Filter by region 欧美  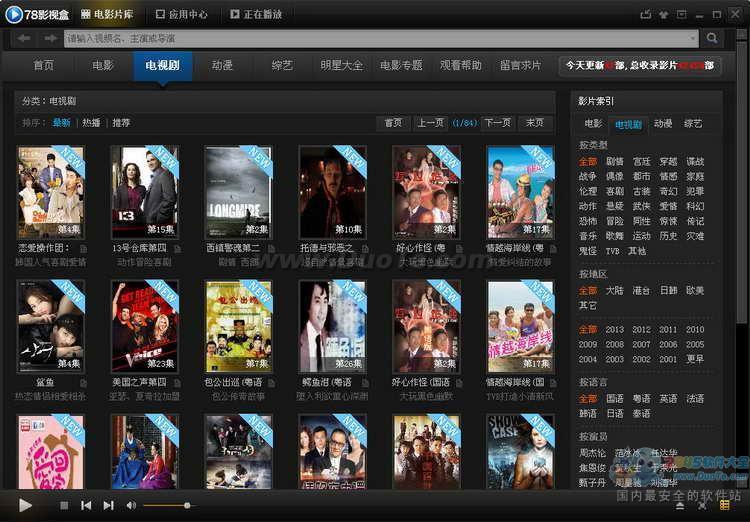tap(695, 290)
